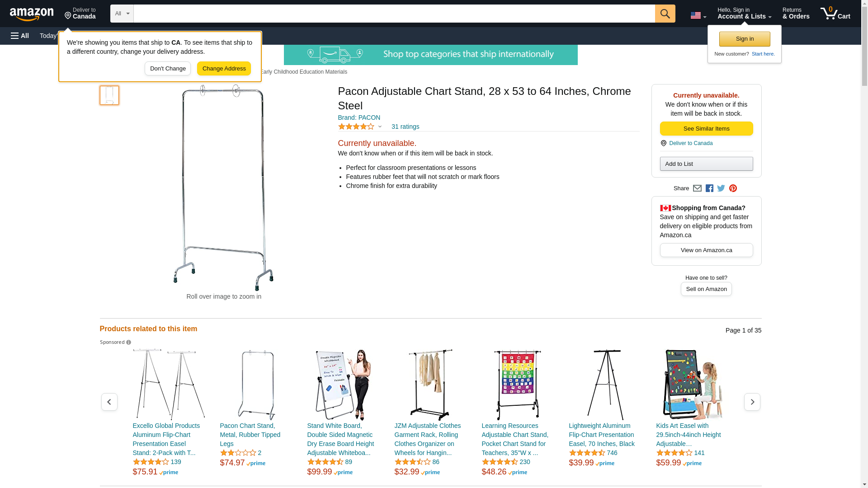
Task: Open the All hamburger menu
Action: (x=20, y=36)
